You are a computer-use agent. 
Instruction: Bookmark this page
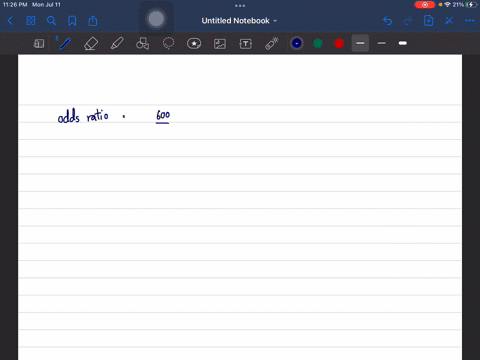pyautogui.click(x=72, y=21)
